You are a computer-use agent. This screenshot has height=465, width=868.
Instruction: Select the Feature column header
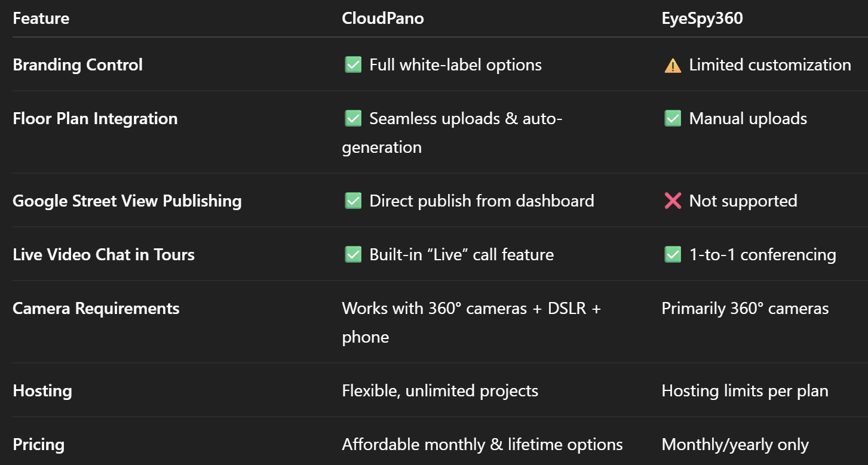coord(41,19)
